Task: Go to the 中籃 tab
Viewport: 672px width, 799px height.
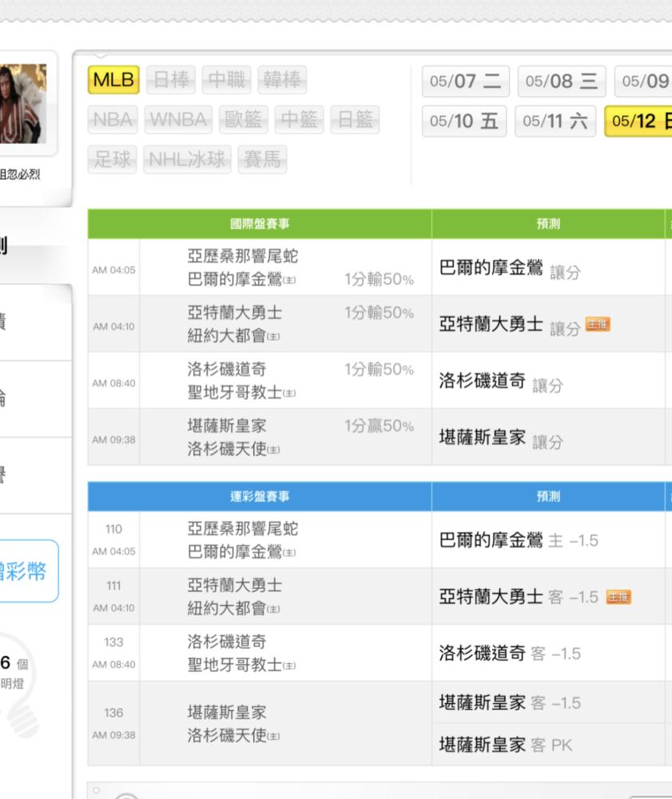Action: pyautogui.click(x=299, y=120)
